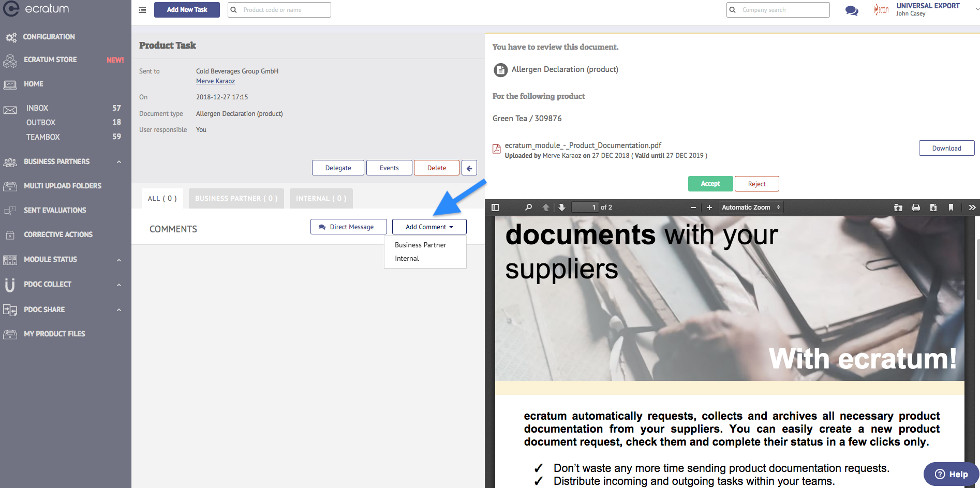Screen dimensions: 980x488
Task: Click the Home laptop icon
Action: pyautogui.click(x=10, y=84)
